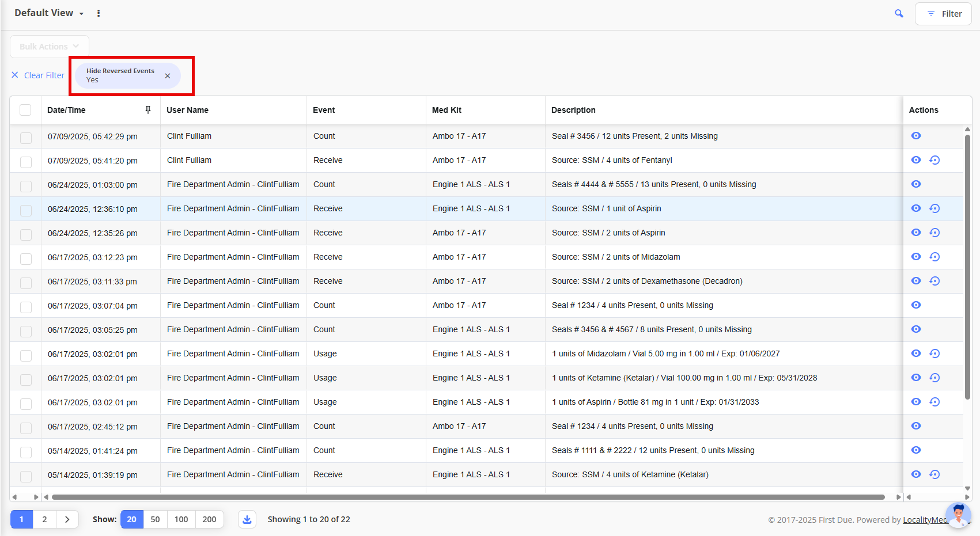
Task: Check the row for 06/17/2025, 03:12:23 pm
Action: click(x=26, y=259)
